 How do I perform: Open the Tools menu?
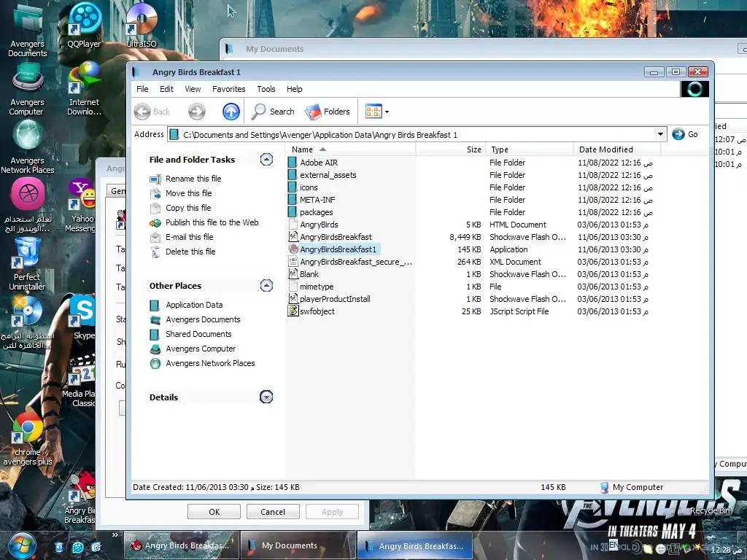pyautogui.click(x=266, y=89)
